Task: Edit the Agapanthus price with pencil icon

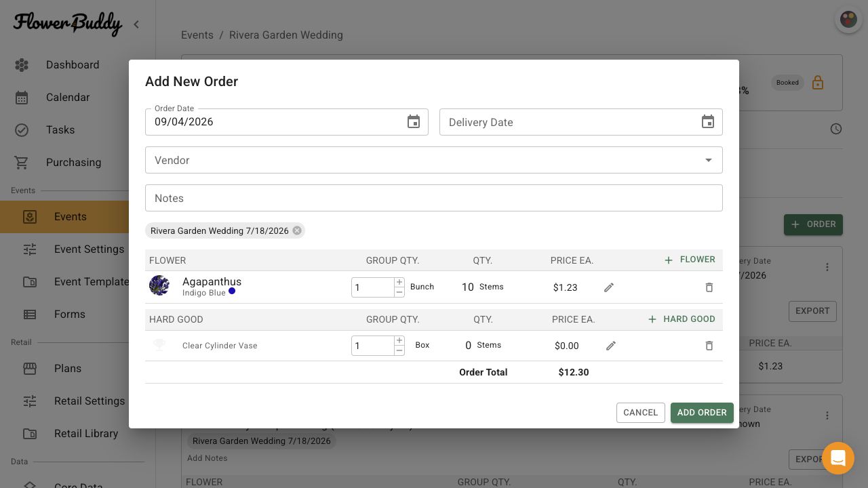Action: [609, 287]
